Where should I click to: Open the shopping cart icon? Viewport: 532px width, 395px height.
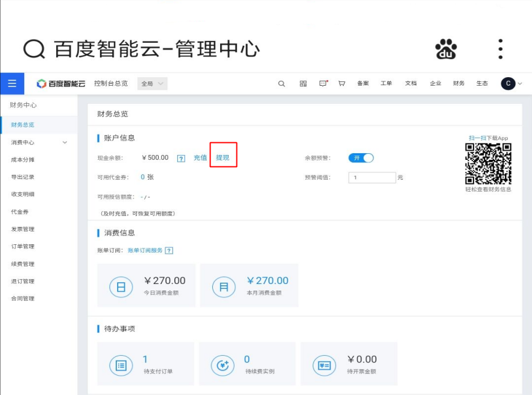pos(341,83)
